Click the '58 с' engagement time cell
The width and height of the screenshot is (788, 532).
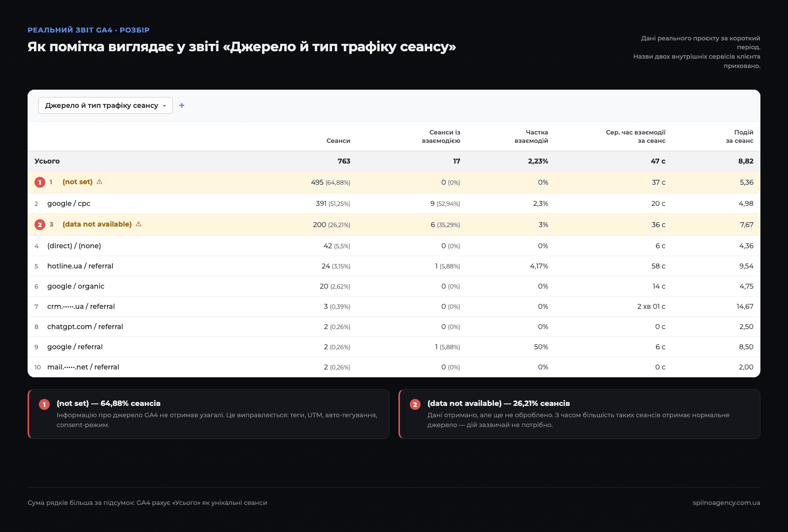click(x=658, y=266)
